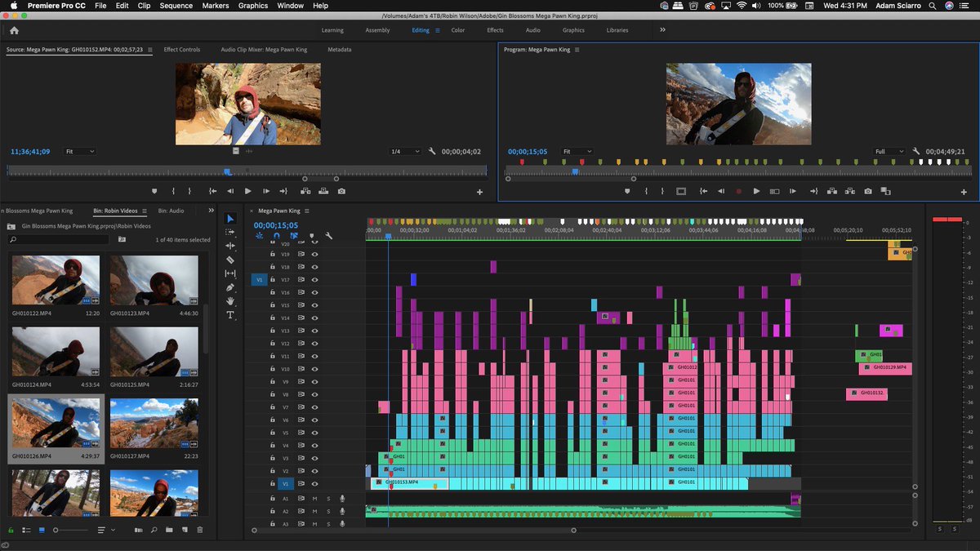Mute audio track A1
Image resolution: width=980 pixels, height=551 pixels.
click(x=315, y=498)
